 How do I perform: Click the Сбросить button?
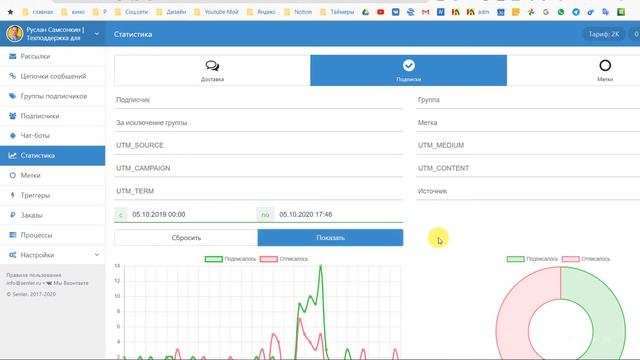[186, 238]
